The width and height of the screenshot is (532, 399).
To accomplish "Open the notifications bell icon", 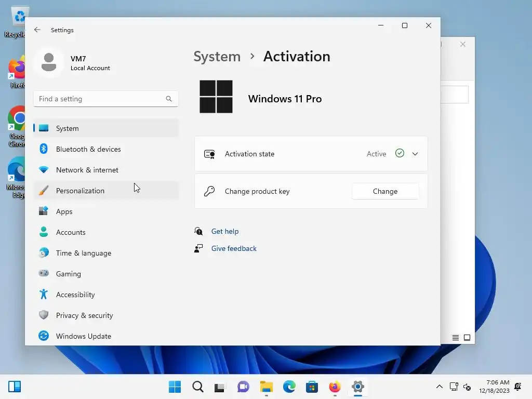I will click(x=518, y=387).
